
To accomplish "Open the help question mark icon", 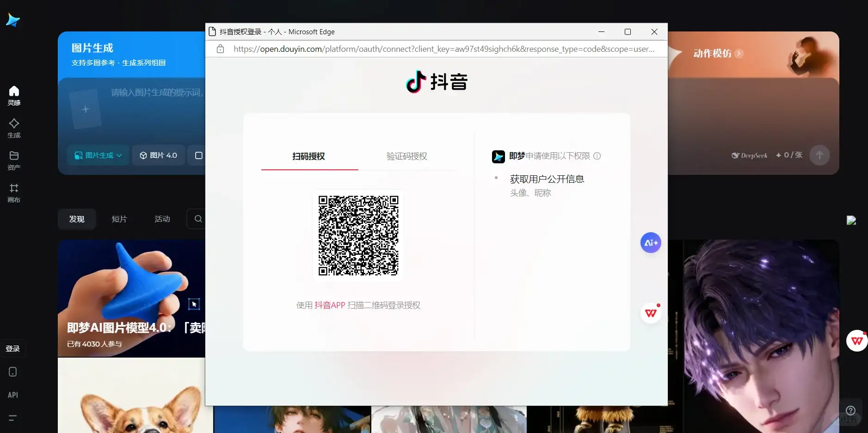I will point(851,411).
